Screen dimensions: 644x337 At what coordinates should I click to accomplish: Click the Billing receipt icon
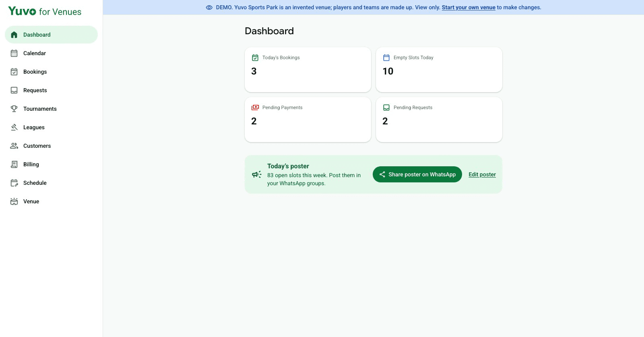coord(14,164)
